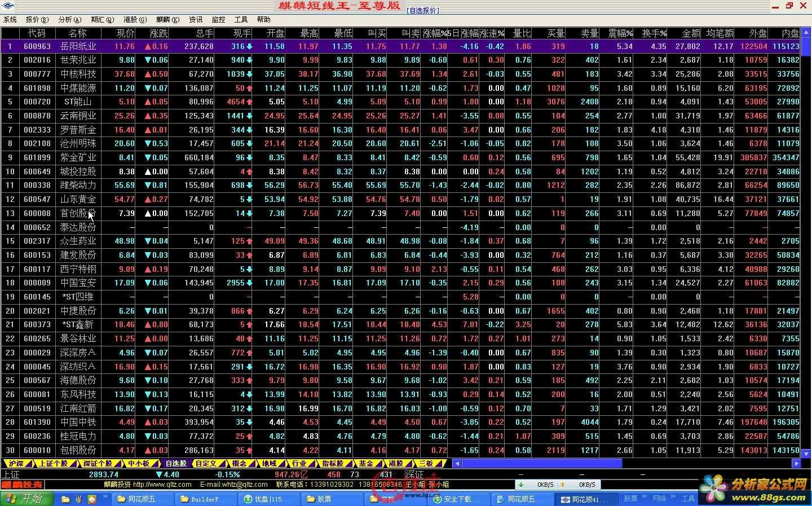Click stock code 600373

[x=37, y=324]
